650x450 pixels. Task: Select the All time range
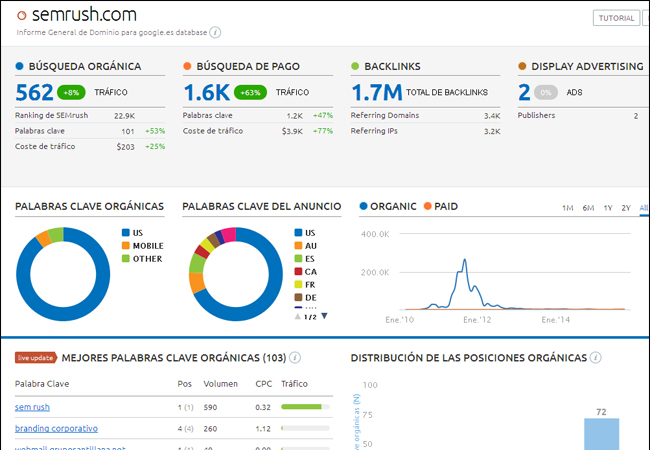[643, 208]
